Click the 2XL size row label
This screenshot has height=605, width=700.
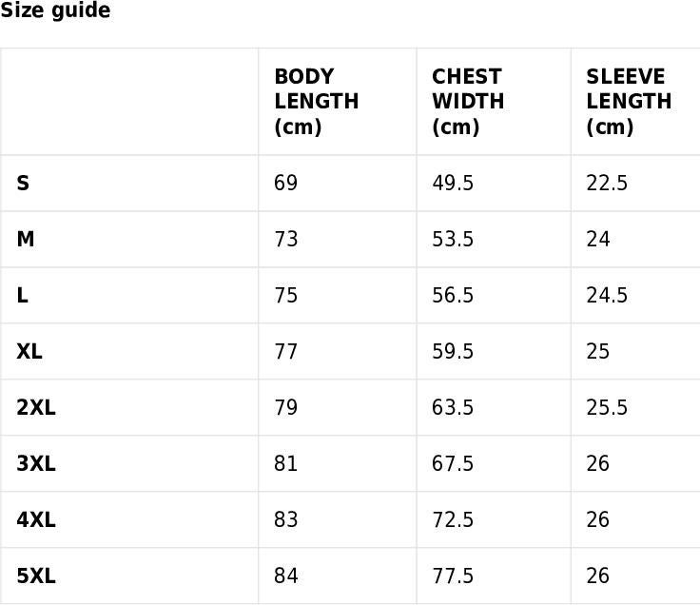click(x=36, y=407)
